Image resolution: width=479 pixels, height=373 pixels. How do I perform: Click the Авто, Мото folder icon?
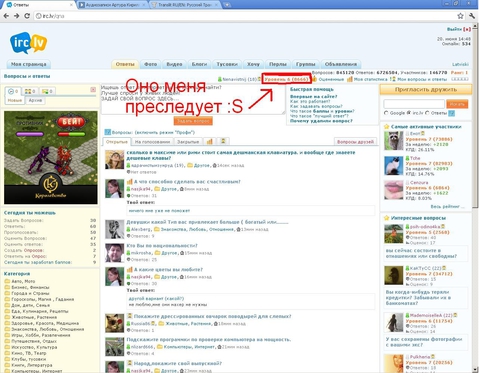coord(7,281)
